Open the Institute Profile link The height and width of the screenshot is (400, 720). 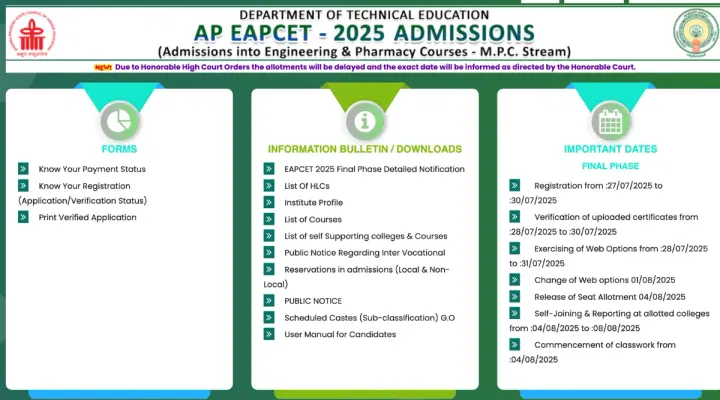pos(314,203)
